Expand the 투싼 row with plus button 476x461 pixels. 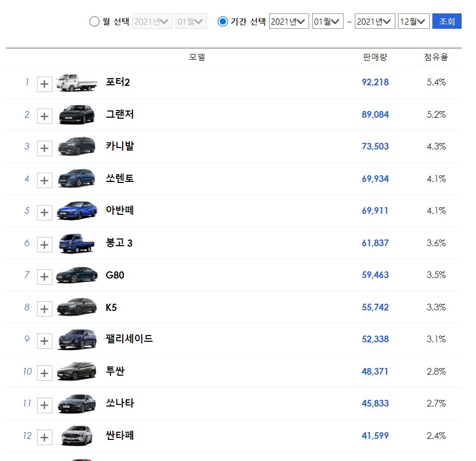pyautogui.click(x=45, y=373)
